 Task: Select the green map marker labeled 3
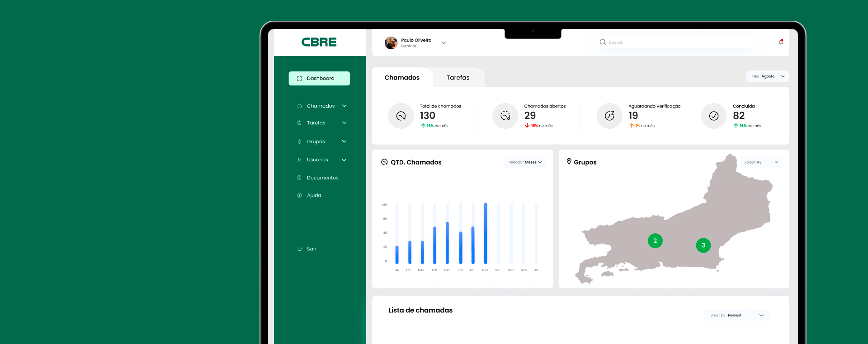(703, 245)
